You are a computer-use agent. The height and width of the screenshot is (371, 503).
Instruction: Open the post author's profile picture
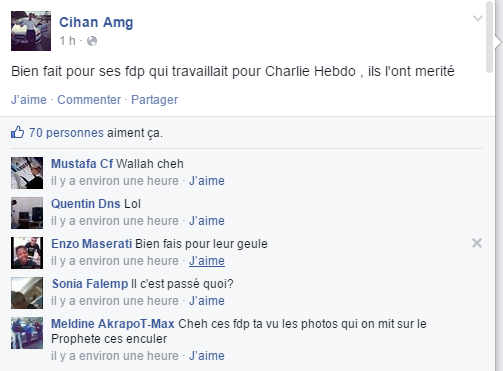click(31, 31)
